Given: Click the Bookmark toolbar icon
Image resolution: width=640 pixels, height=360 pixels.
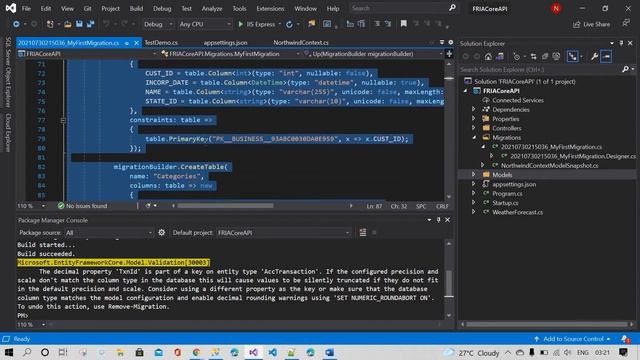Looking at the screenshot, I should [x=403, y=24].
